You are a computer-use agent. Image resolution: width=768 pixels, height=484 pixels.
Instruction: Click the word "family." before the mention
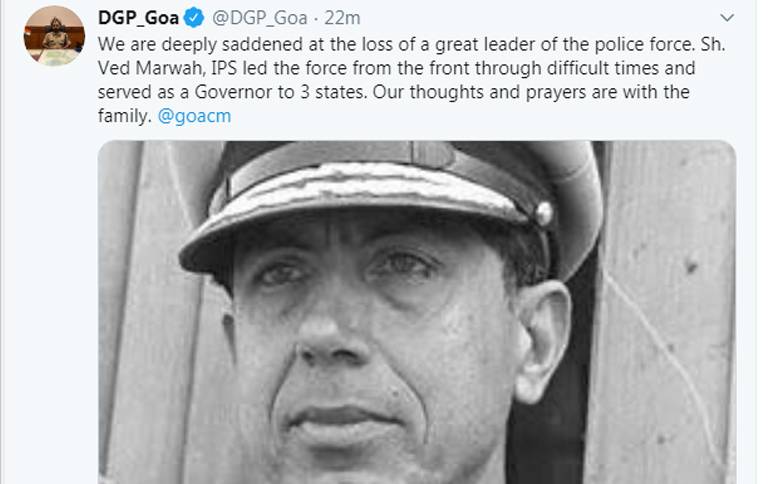pos(125,116)
